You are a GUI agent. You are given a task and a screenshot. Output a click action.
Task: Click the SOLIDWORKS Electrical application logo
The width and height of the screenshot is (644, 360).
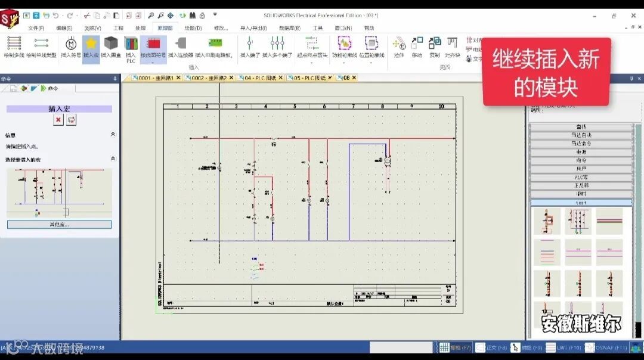click(x=10, y=19)
